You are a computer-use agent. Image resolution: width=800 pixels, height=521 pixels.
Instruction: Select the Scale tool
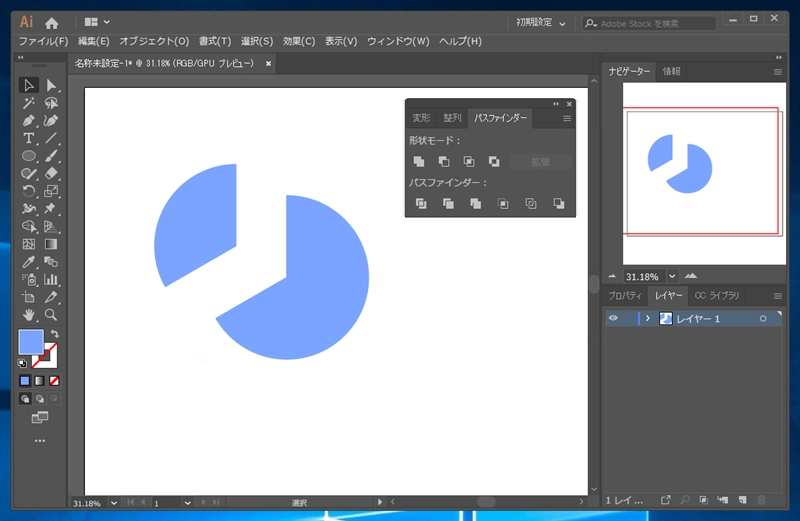coord(51,191)
